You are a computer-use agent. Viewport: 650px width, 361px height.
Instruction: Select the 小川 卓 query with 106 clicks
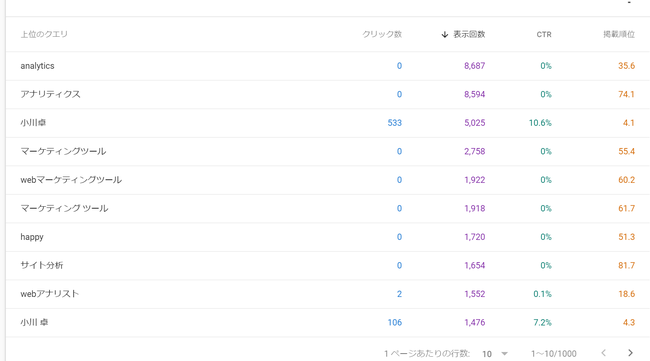click(x=327, y=322)
